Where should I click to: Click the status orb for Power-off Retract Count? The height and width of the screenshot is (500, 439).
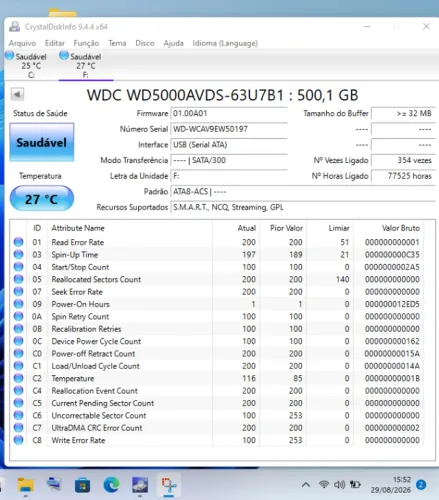coord(19,353)
